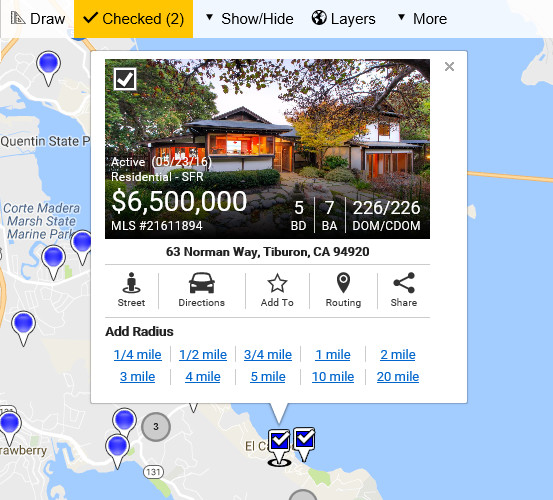The width and height of the screenshot is (553, 500).
Task: Expand the Show/Hide dropdown
Action: pyautogui.click(x=249, y=19)
